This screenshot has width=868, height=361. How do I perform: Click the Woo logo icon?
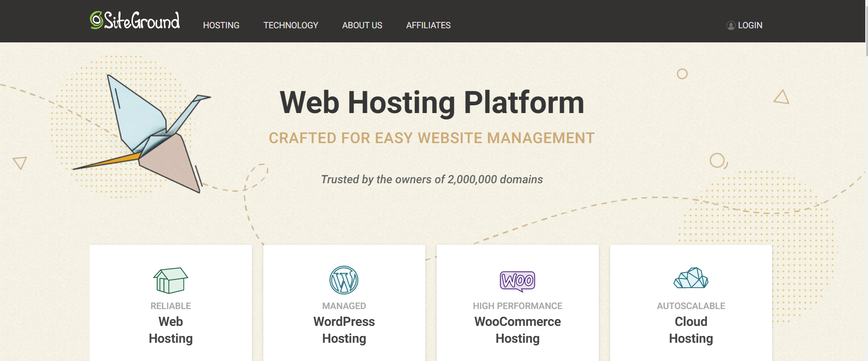(x=518, y=281)
